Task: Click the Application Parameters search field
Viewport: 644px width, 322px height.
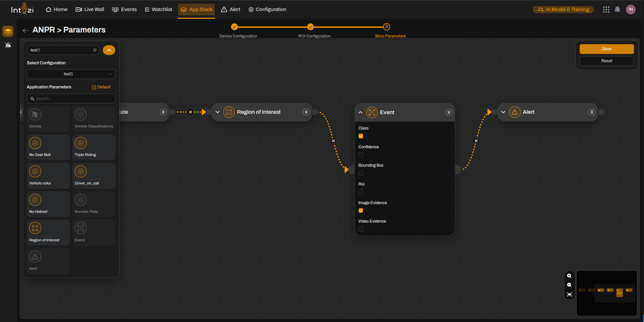Action: pyautogui.click(x=71, y=99)
